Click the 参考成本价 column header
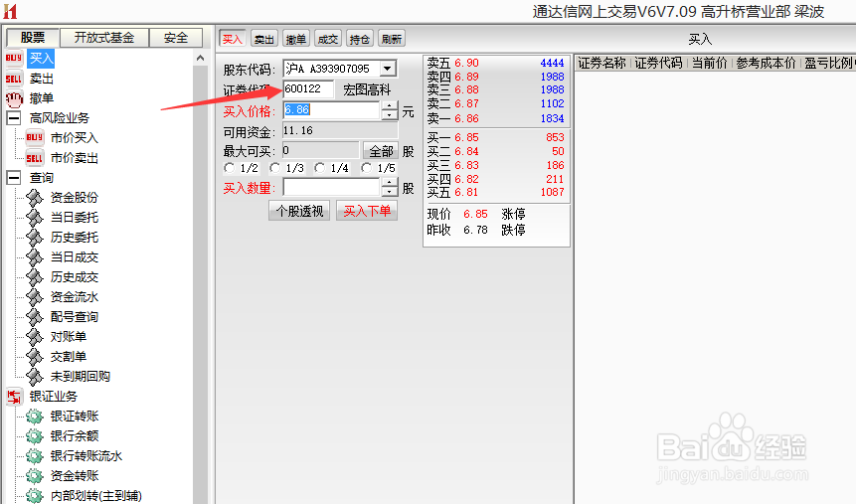 click(x=766, y=64)
